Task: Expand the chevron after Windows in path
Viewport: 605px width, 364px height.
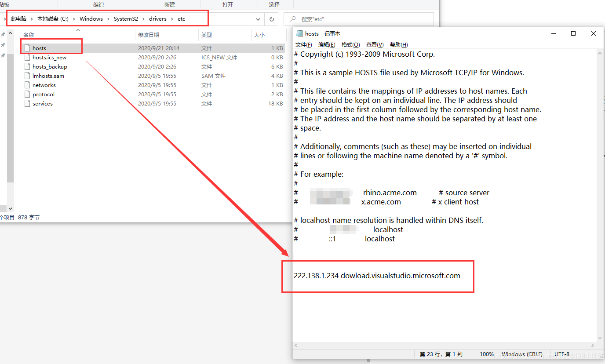Action: pos(108,19)
